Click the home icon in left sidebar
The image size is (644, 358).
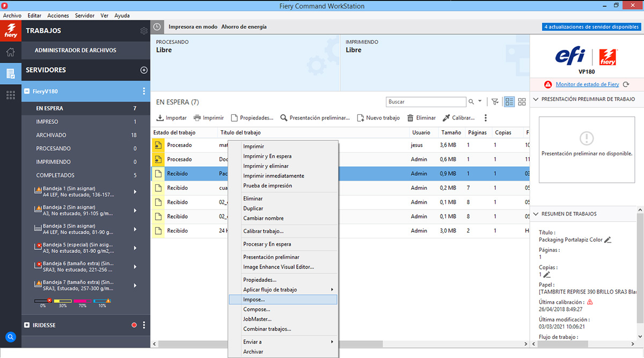coord(10,52)
